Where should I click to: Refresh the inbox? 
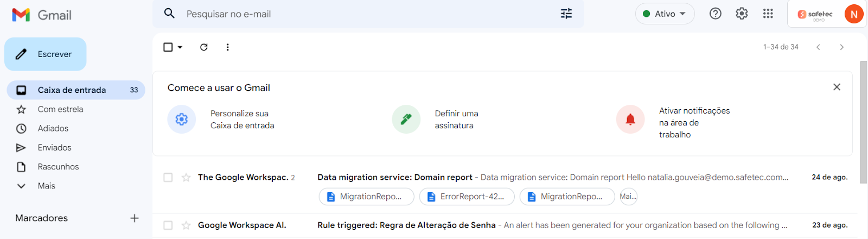coord(204,47)
